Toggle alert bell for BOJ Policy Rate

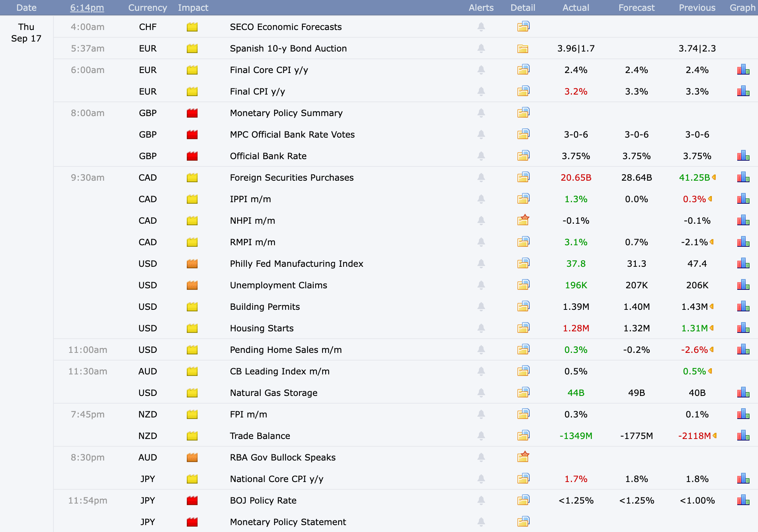[481, 500]
